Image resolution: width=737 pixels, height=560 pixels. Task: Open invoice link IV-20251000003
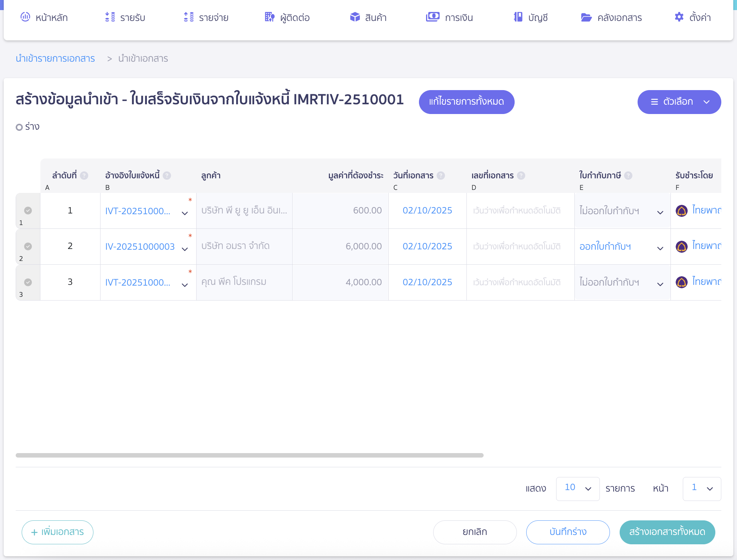(x=140, y=246)
